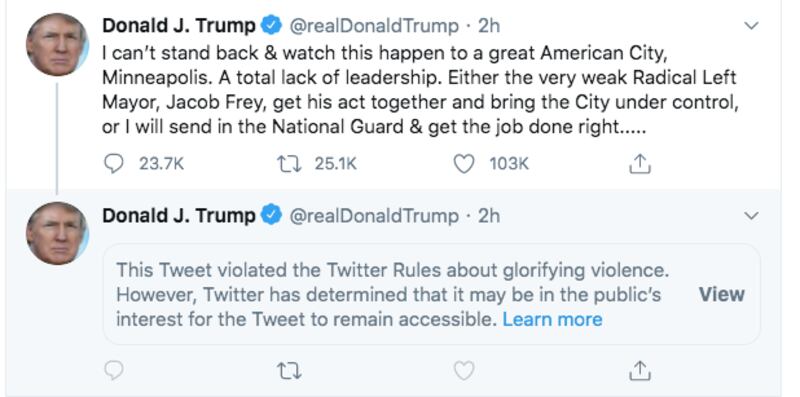Open the first tweet's chevron options menu

click(752, 26)
